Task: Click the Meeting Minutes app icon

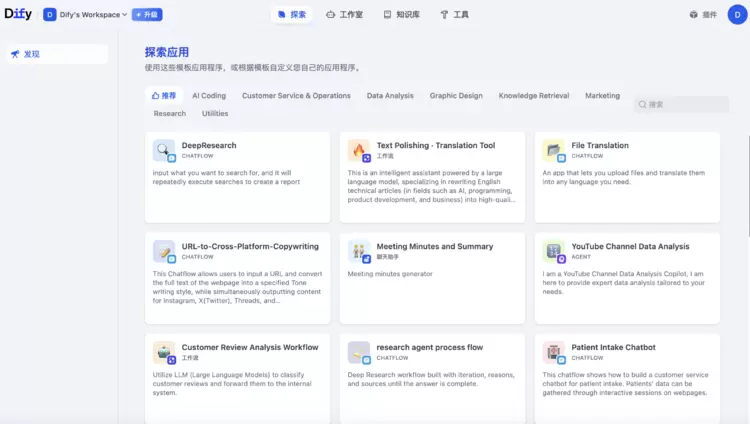Action: click(359, 251)
